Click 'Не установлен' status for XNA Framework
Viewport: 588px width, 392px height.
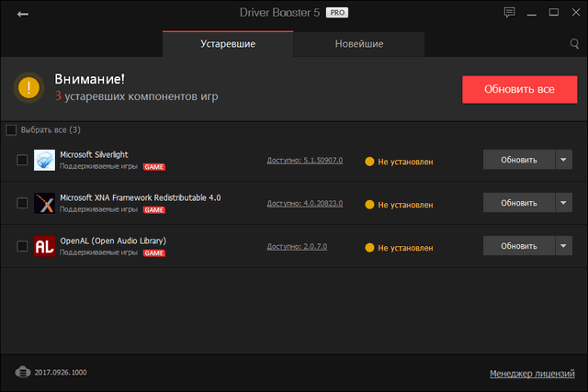click(405, 205)
